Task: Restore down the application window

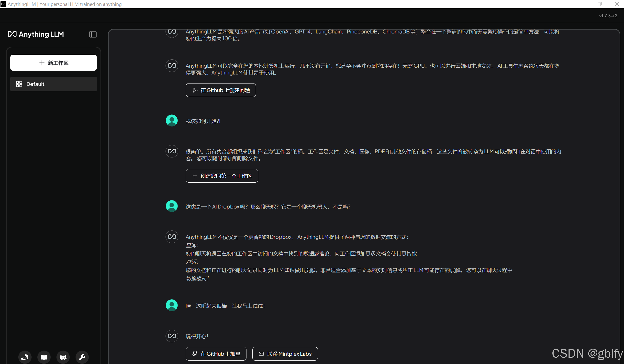Action: tap(600, 4)
